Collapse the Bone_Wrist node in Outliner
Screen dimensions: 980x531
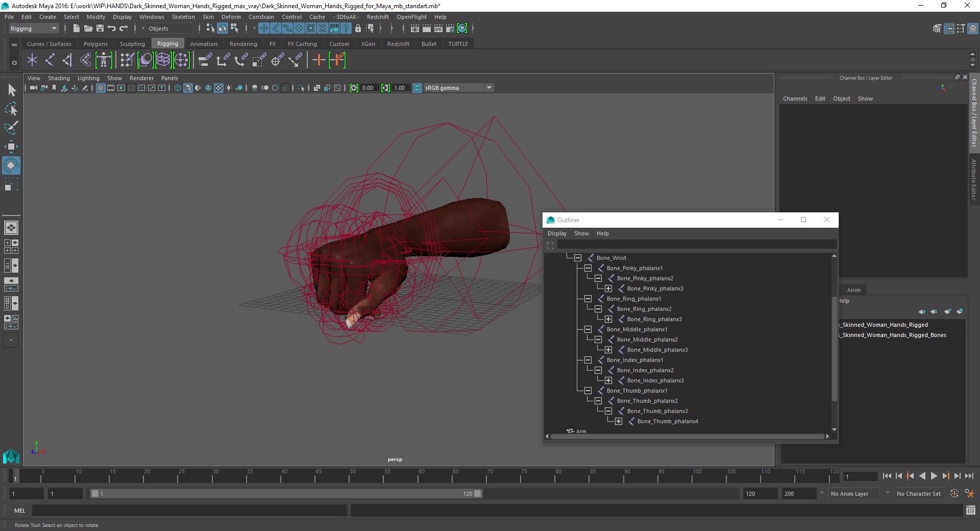578,258
